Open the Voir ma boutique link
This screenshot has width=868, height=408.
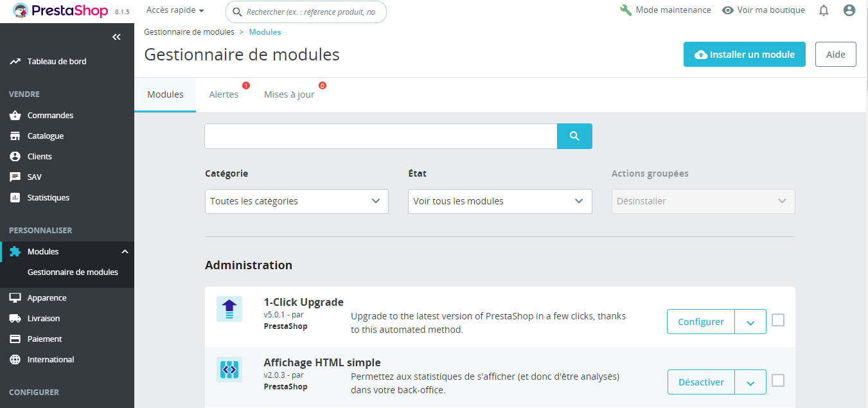(763, 10)
